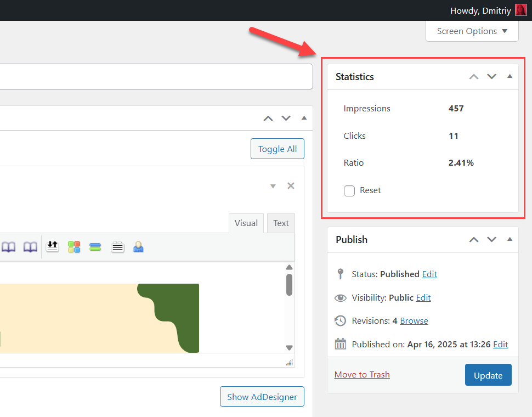
Task: Click the Impressions value 457
Action: click(456, 109)
